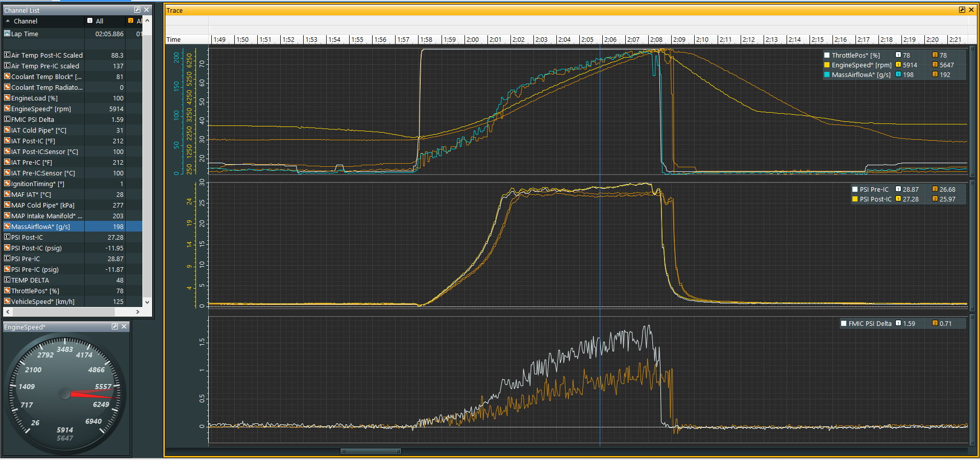Click orange cursor 2 badge in Channel List header
This screenshot has width=980, height=460.
[x=131, y=21]
